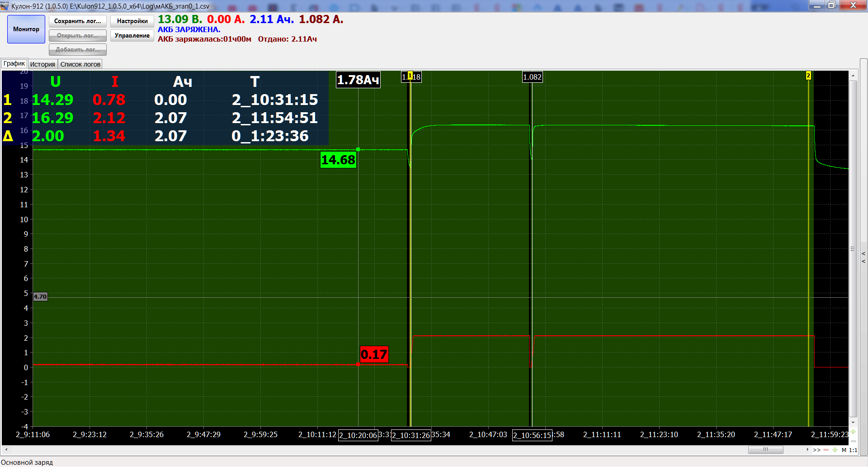The image size is (868, 467).
Task: Select the График tab
Action: 14,64
